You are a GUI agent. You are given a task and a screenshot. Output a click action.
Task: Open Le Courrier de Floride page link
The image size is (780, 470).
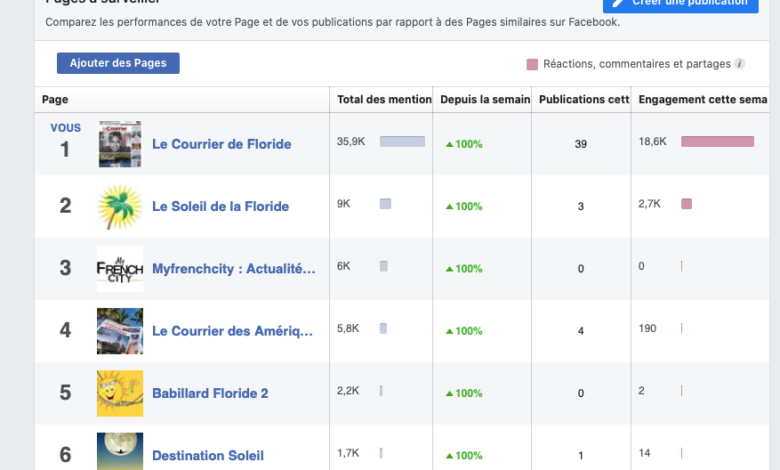point(221,144)
